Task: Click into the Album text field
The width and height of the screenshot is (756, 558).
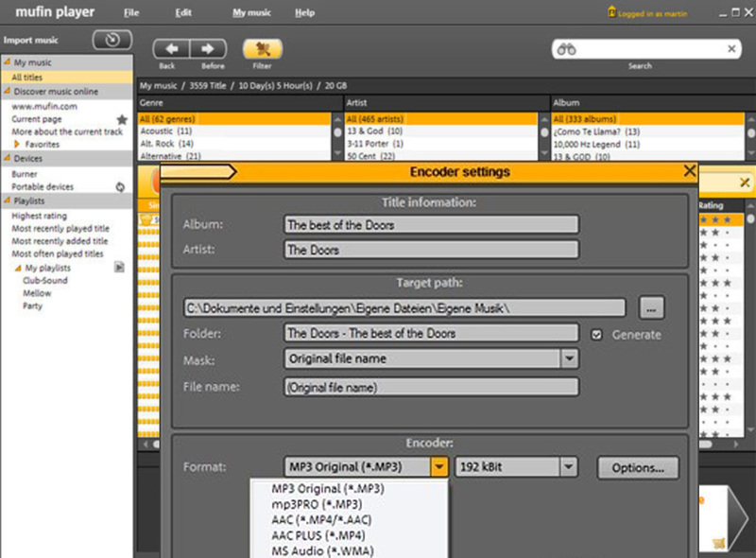Action: pyautogui.click(x=431, y=224)
